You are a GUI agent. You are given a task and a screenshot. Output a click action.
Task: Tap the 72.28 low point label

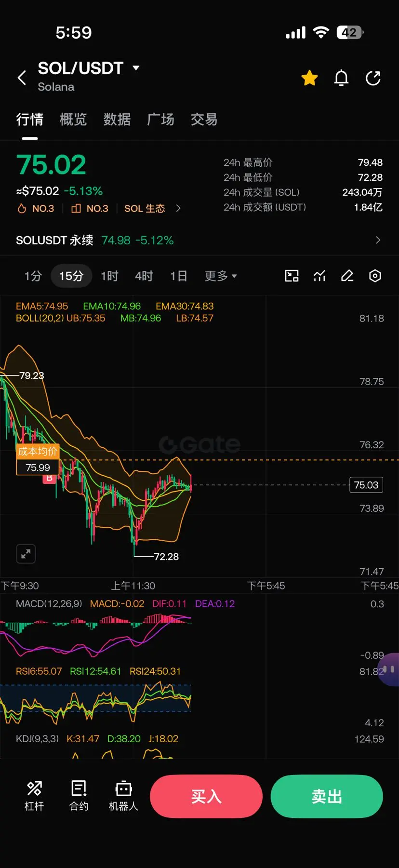166,557
